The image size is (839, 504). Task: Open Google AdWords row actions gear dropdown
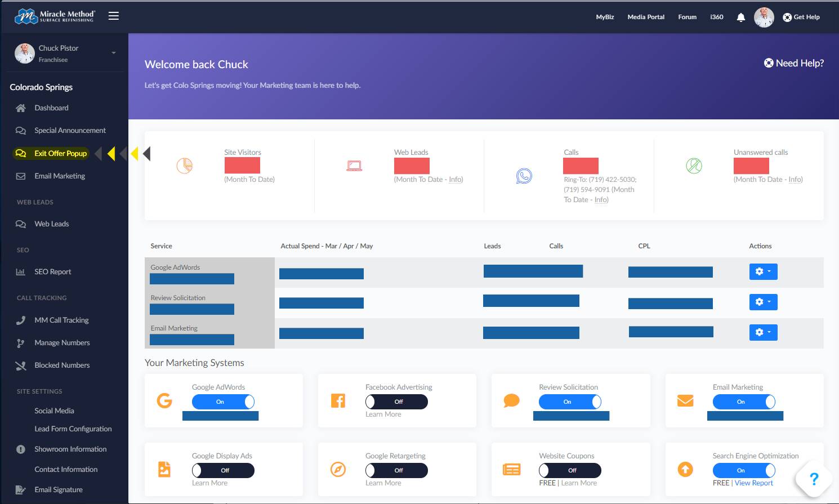click(763, 271)
